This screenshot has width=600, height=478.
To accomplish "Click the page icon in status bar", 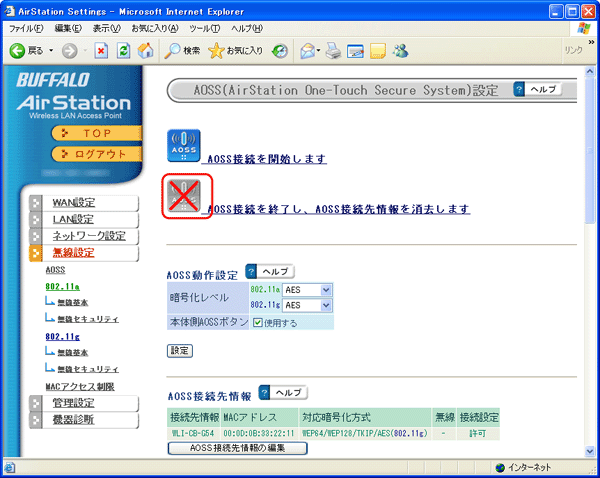I will point(10,468).
